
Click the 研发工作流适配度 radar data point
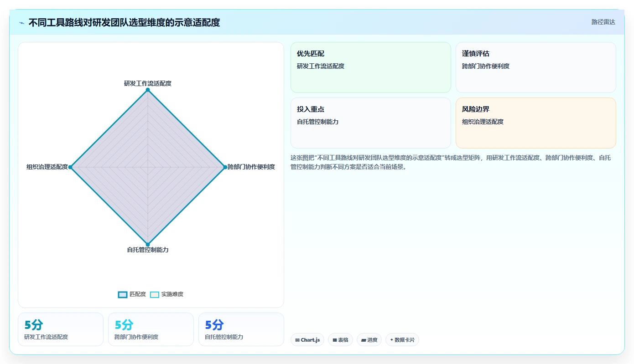[x=148, y=90]
